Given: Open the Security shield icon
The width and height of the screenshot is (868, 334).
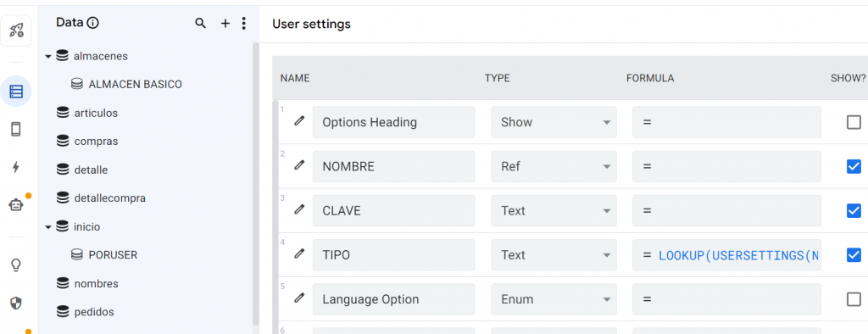Looking at the screenshot, I should 16,303.
